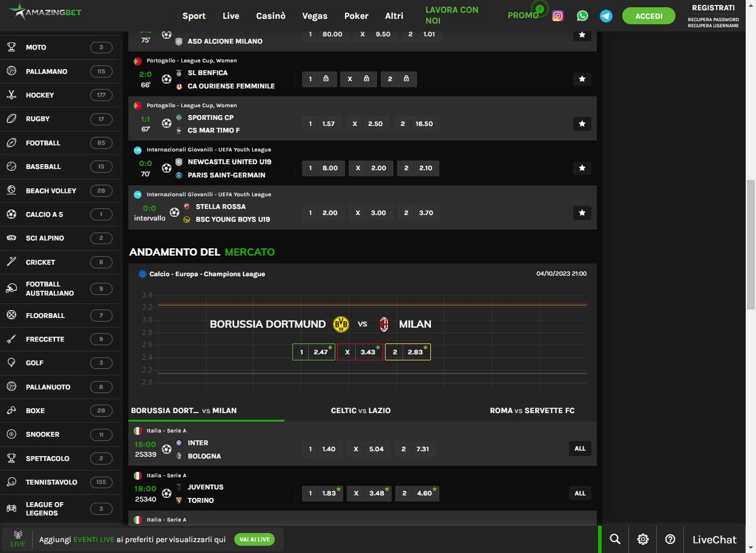Image resolution: width=756 pixels, height=553 pixels.
Task: Open the Sport menu in header
Action: coord(194,16)
